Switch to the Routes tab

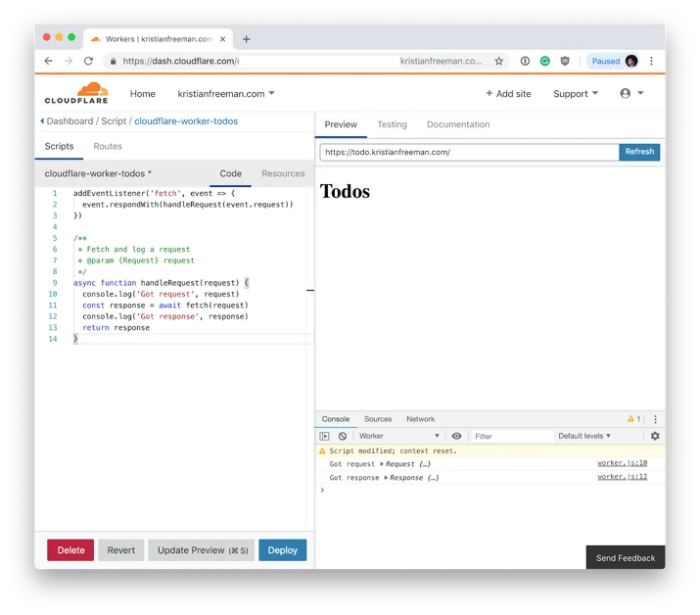click(x=108, y=146)
